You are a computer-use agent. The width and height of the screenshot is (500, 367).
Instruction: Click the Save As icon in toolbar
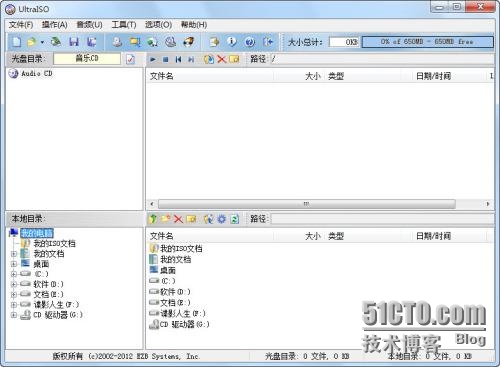click(x=91, y=42)
